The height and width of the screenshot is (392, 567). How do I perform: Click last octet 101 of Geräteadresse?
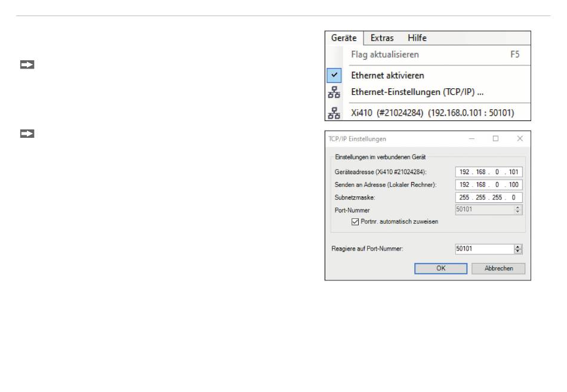coord(513,172)
